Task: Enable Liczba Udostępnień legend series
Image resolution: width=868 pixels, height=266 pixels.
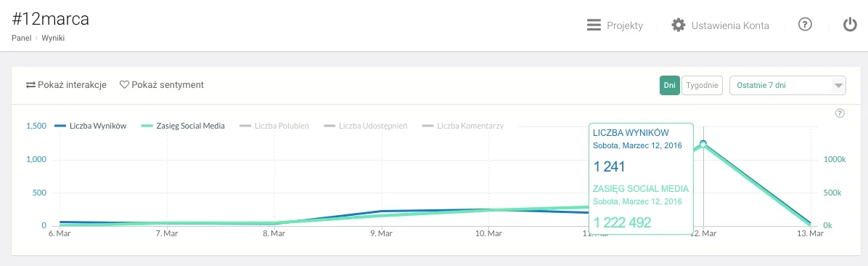Action: point(366,126)
